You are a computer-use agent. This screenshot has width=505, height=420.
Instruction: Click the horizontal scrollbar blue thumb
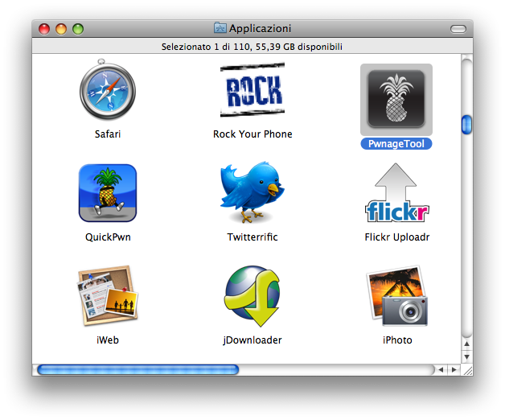[x=138, y=369]
